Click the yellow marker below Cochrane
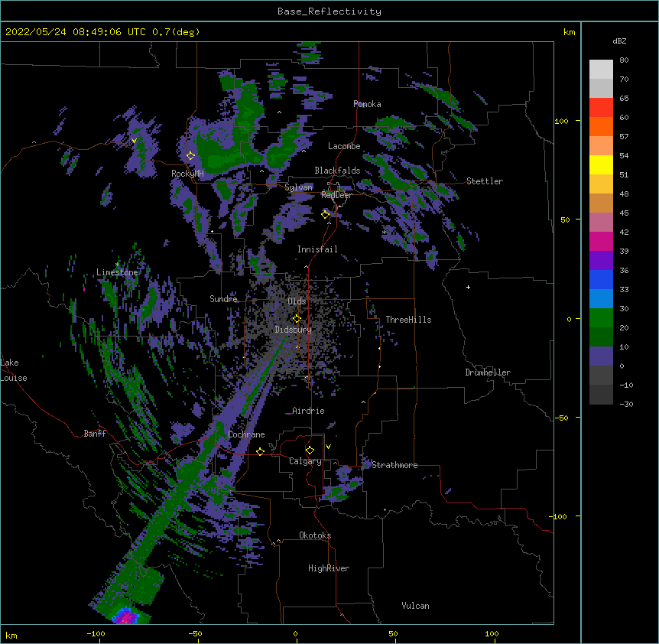The width and height of the screenshot is (659, 644). click(x=260, y=451)
